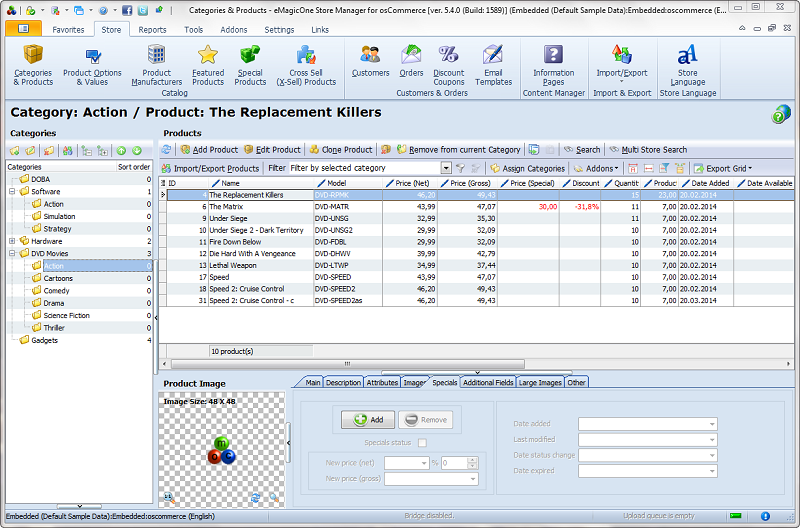Image resolution: width=800 pixels, height=528 pixels.
Task: Open Product Manufacturers section
Action: coord(157,65)
